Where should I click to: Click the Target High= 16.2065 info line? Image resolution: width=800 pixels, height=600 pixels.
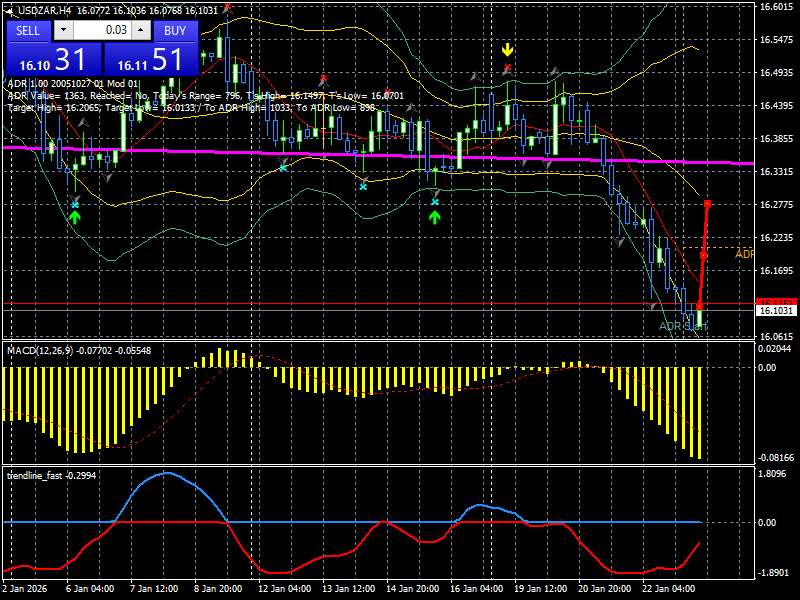coord(191,108)
